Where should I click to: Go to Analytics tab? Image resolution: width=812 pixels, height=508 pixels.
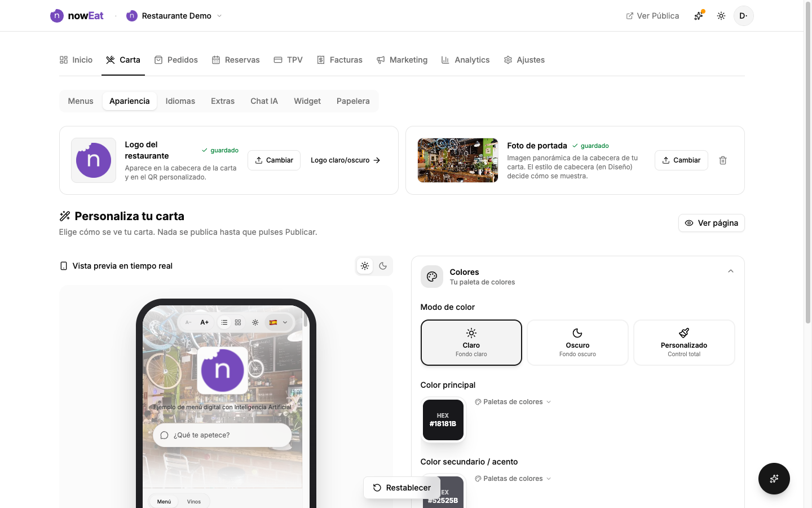coord(465,60)
